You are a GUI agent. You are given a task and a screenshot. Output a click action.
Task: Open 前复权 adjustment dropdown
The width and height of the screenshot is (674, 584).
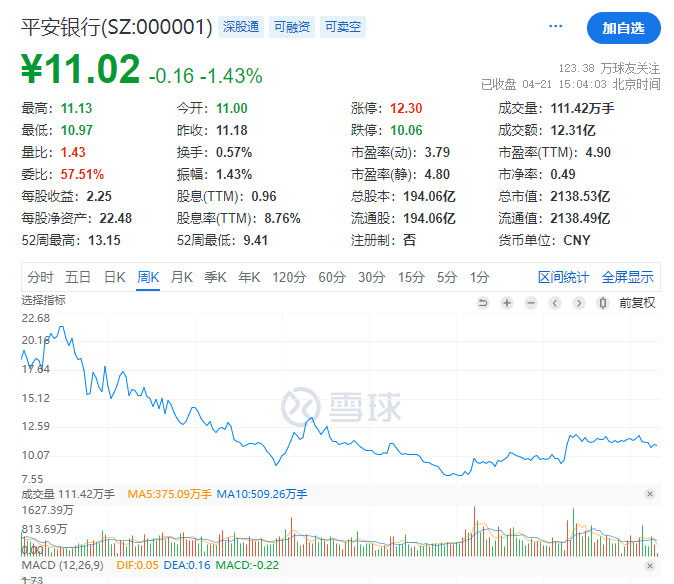tap(637, 303)
